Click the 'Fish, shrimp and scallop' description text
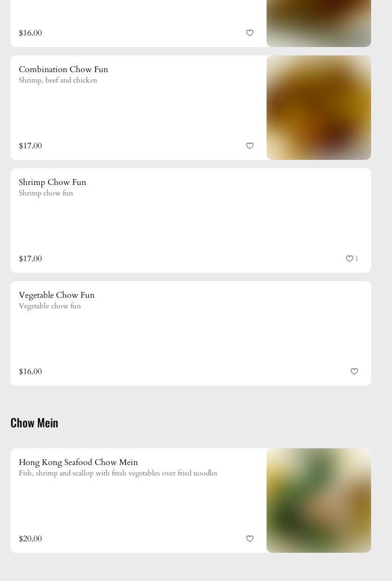This screenshot has width=392, height=581. (x=118, y=473)
